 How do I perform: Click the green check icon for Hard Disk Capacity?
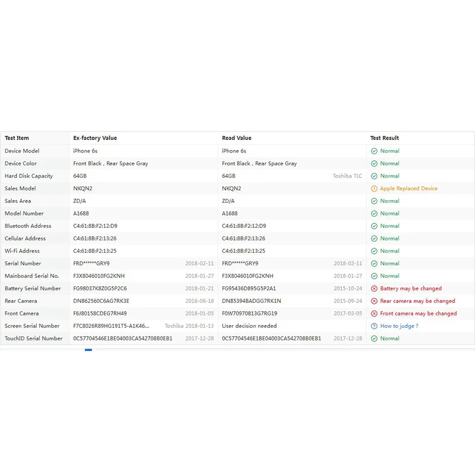374,176
